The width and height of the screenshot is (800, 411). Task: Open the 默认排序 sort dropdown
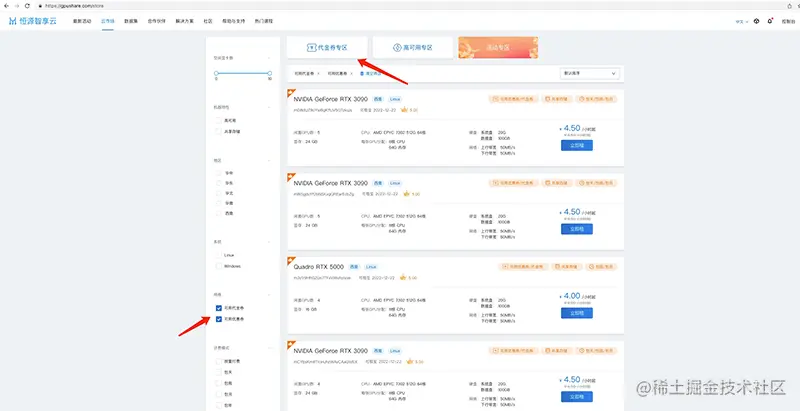click(x=589, y=73)
